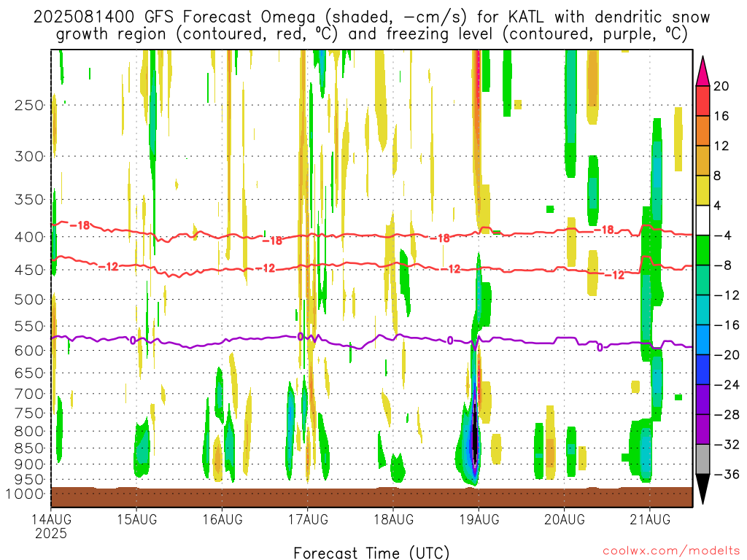Click the colorbar value -16
Viewport: 747px width, 560px height.
(x=727, y=325)
